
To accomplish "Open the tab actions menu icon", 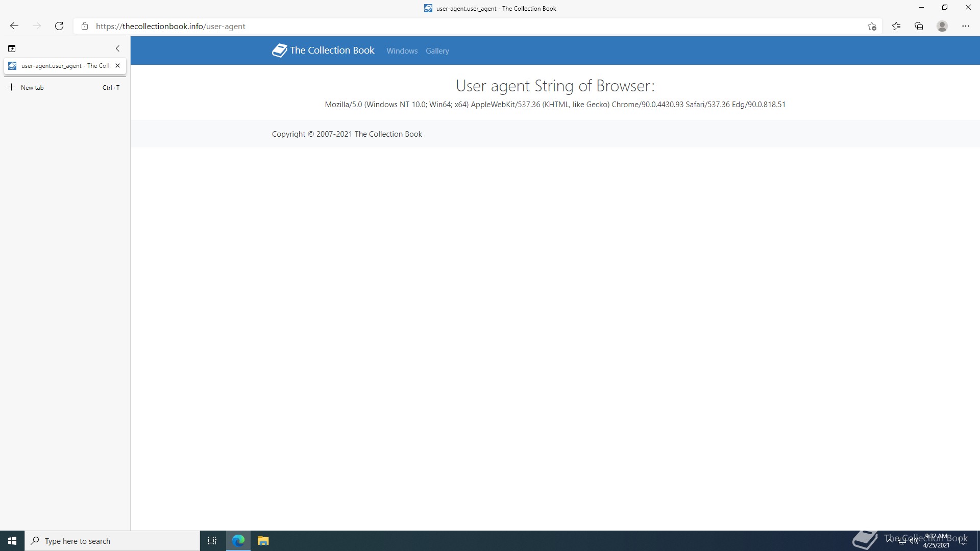I will click(12, 48).
